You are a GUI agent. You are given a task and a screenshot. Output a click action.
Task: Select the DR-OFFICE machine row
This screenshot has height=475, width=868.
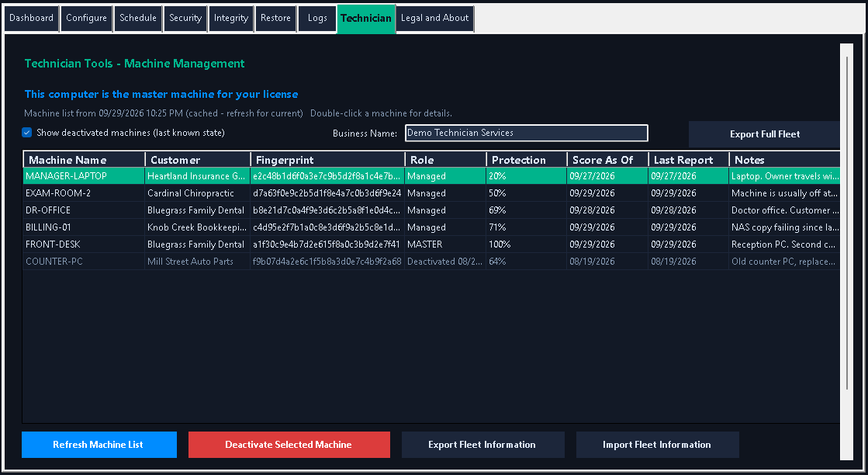click(431, 210)
